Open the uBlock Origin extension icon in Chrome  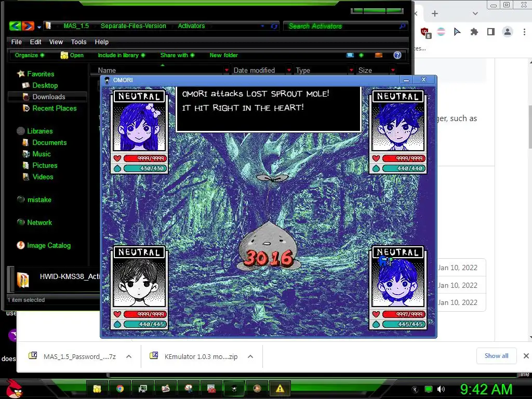[425, 33]
